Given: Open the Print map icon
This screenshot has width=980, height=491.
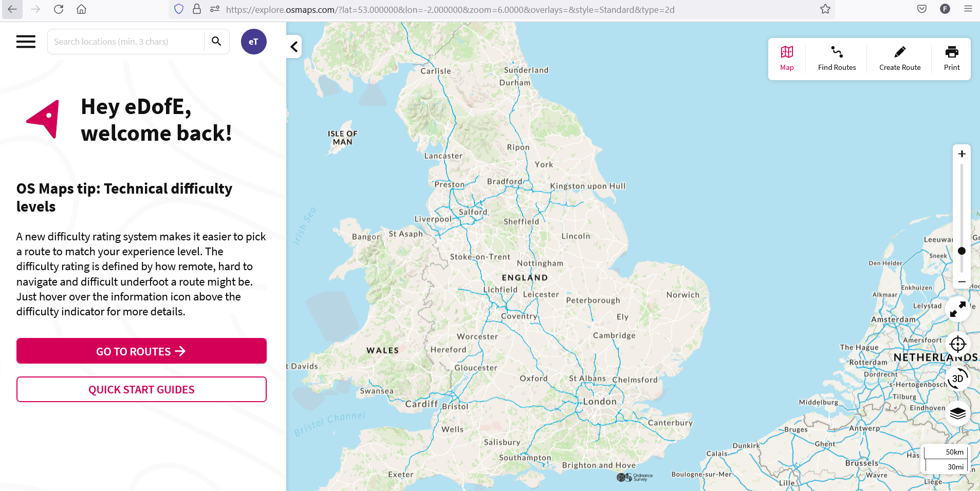Looking at the screenshot, I should point(951,52).
